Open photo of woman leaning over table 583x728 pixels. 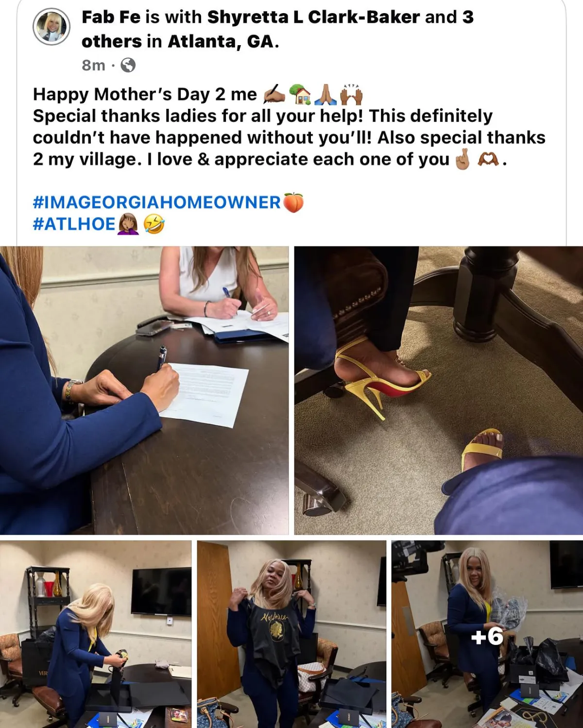pos(96,634)
